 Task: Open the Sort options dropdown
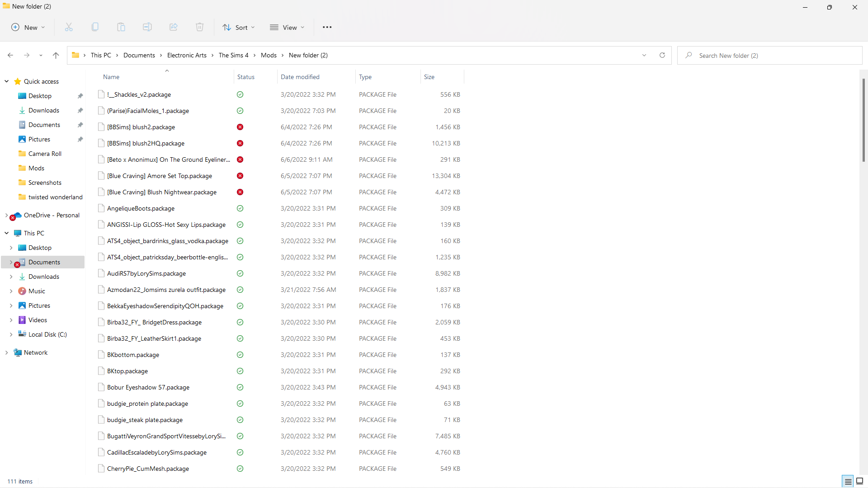coord(239,27)
